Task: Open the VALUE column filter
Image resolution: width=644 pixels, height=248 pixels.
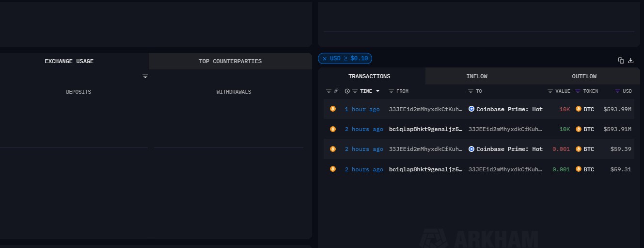Action: tap(550, 91)
